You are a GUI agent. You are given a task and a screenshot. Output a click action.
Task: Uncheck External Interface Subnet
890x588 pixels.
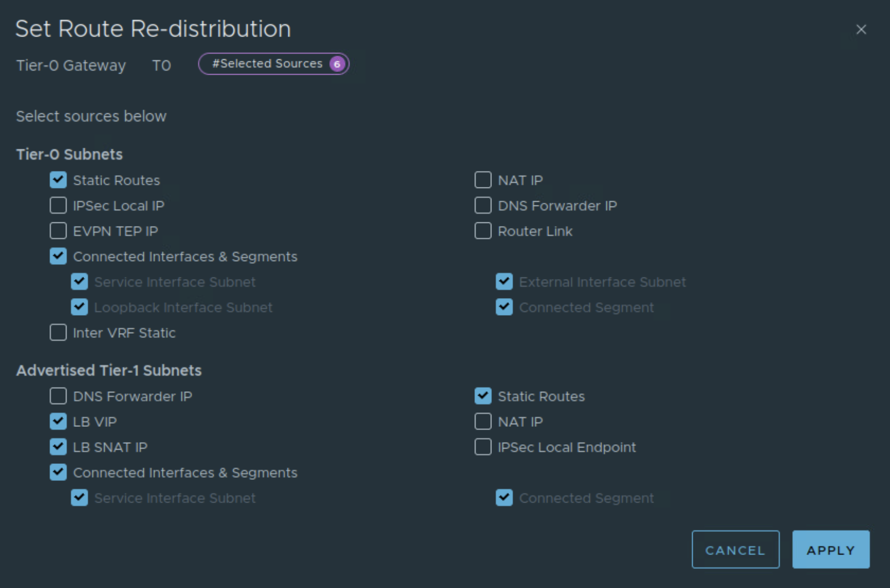(x=504, y=282)
